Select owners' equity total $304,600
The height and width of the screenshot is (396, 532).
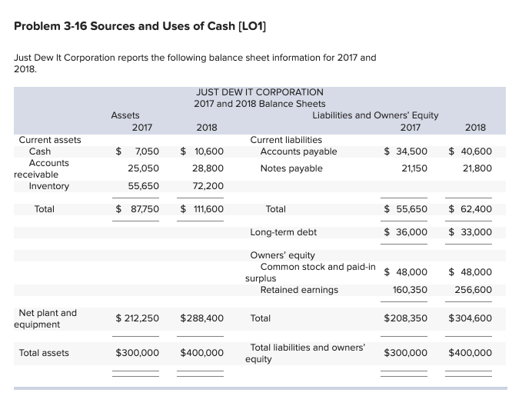tap(470, 318)
